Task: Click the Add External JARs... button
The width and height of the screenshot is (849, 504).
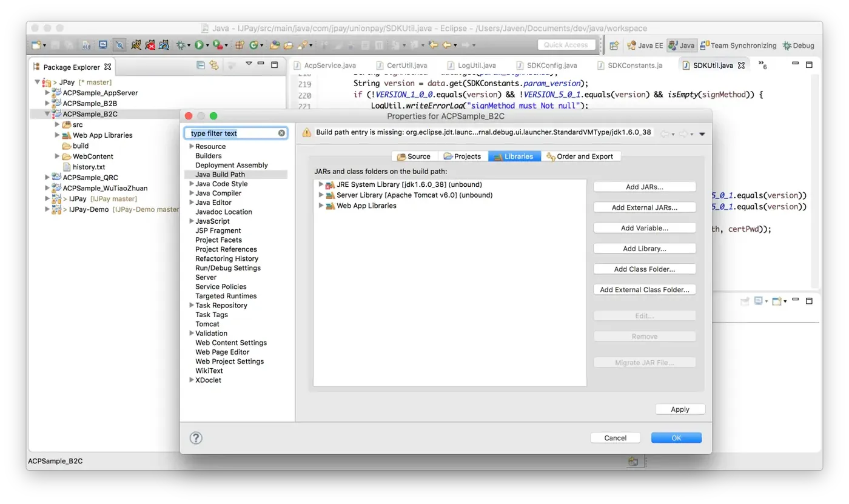Action: 645,207
